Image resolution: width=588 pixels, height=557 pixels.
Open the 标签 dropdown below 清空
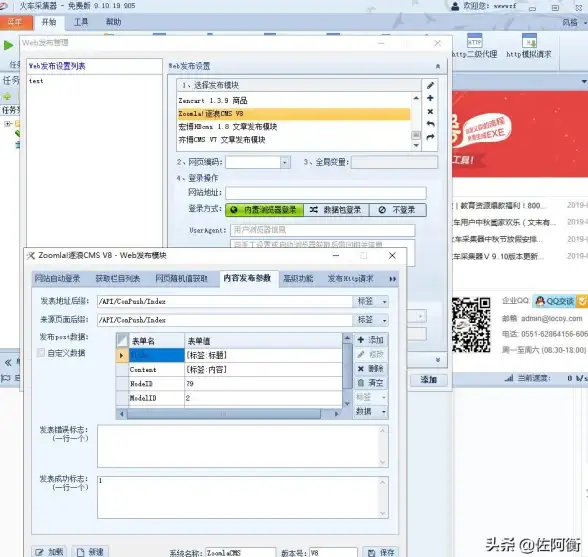pyautogui.click(x=370, y=397)
